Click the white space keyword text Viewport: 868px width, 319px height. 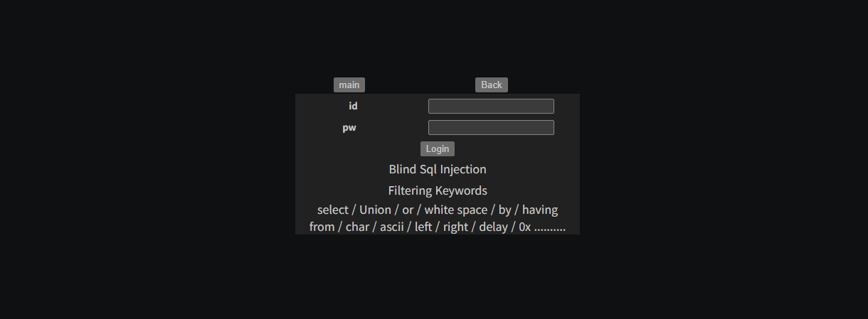(x=456, y=210)
